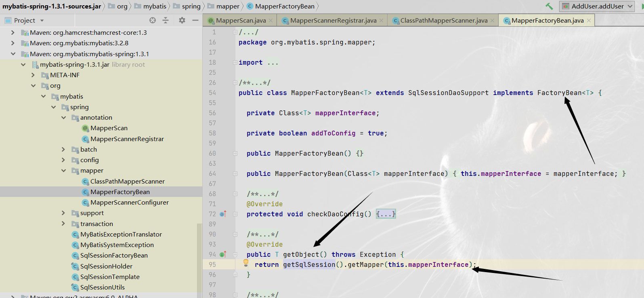
Task: Click the mapperInterface field declaration
Action: click(345, 113)
